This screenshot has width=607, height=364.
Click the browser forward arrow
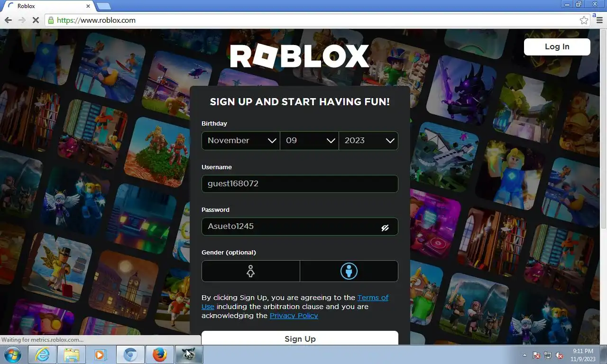tap(22, 20)
